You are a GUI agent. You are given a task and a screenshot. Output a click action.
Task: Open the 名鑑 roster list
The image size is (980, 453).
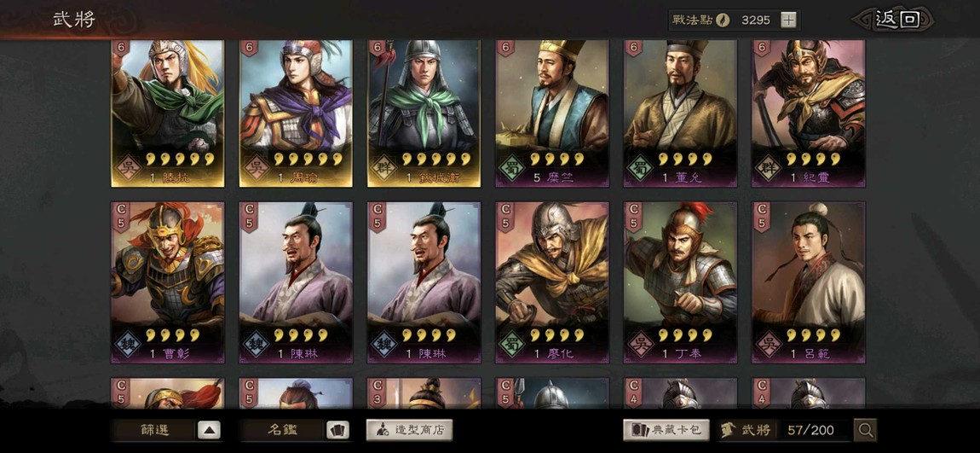coord(283,431)
